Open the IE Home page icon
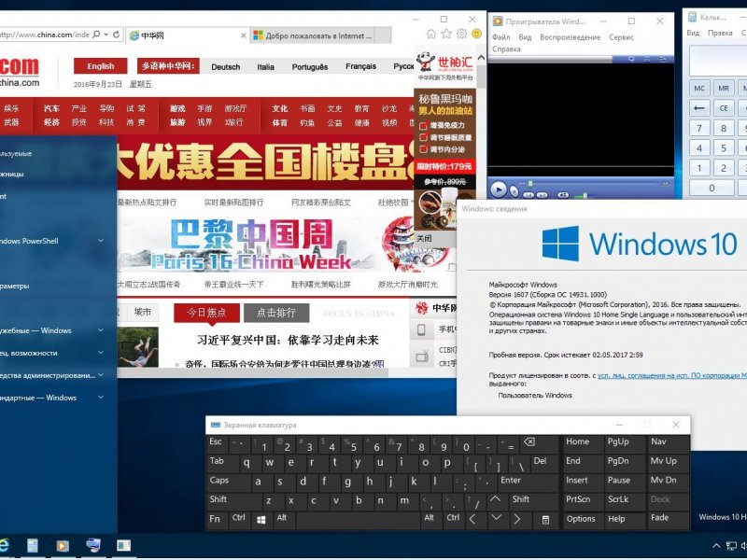Image resolution: width=747 pixels, height=560 pixels. pos(431,34)
